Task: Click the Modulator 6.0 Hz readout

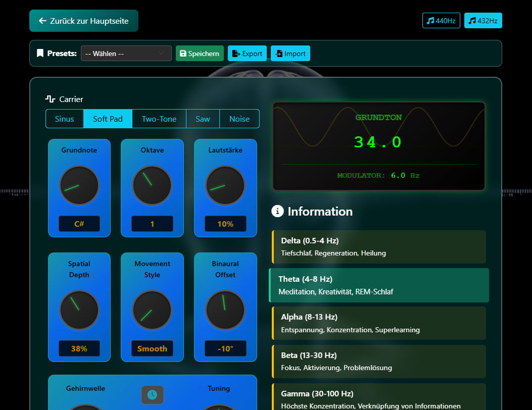Action: point(378,175)
